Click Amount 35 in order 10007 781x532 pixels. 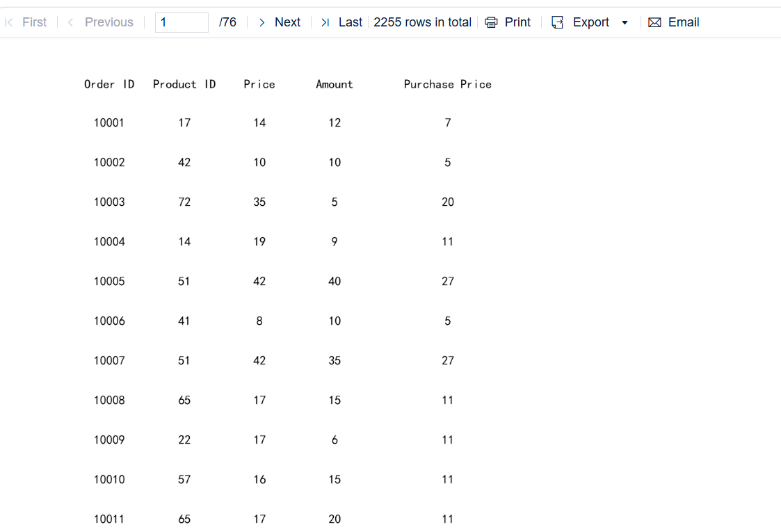(x=335, y=360)
